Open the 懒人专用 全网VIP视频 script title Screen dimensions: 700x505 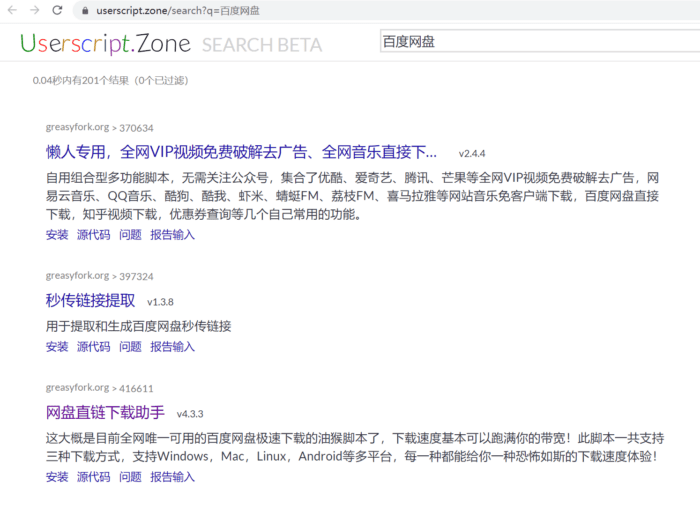coord(241,152)
